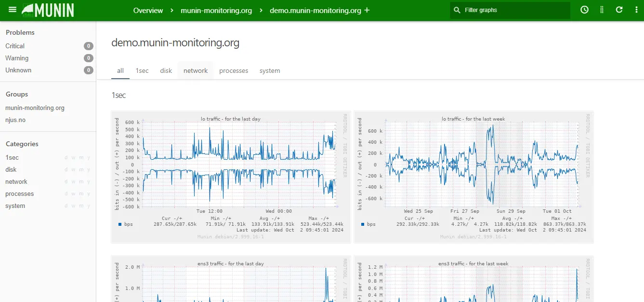The image size is (644, 302).
Task: Open the time range clock icon
Action: pos(584,10)
